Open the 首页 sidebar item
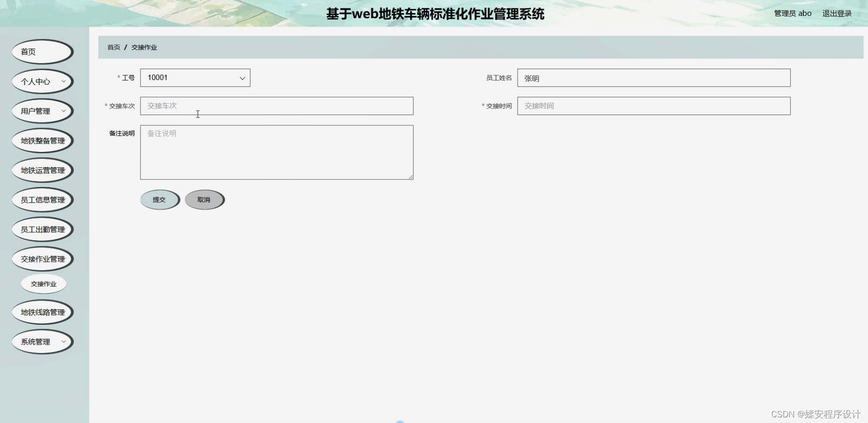This screenshot has width=868, height=423. pyautogui.click(x=42, y=51)
